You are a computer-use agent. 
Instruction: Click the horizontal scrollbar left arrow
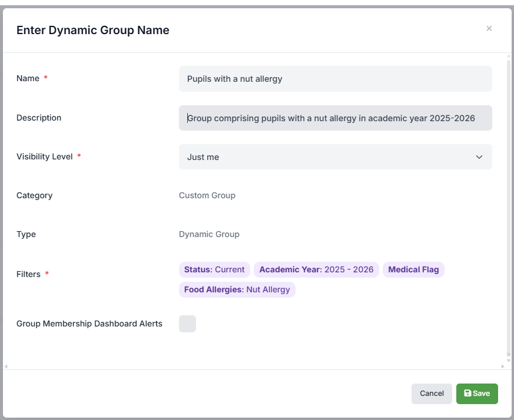tap(6, 366)
